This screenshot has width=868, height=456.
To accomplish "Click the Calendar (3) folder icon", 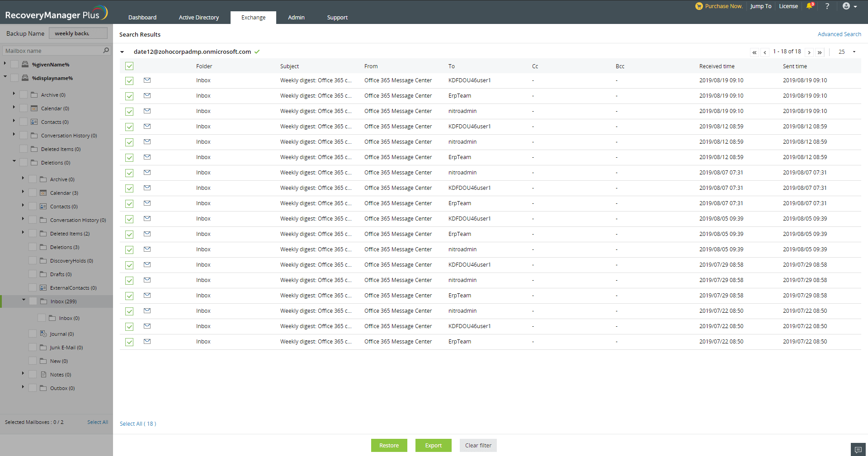I will pos(43,193).
